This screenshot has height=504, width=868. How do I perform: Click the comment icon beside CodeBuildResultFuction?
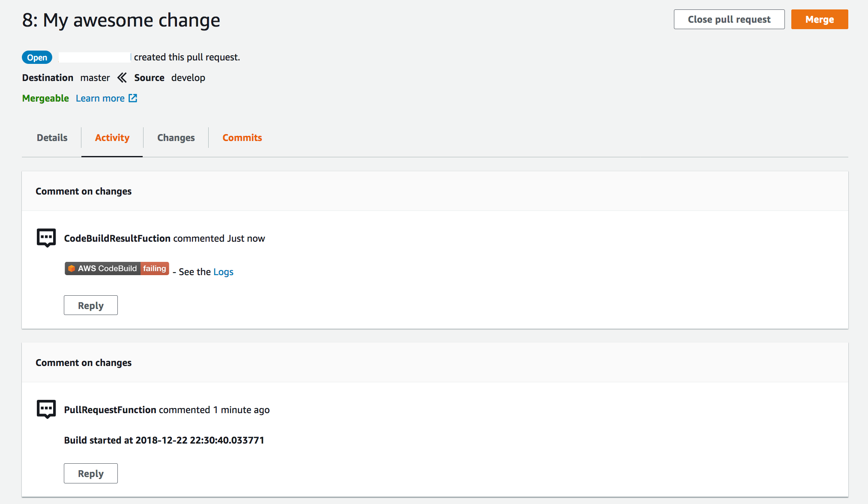46,237
